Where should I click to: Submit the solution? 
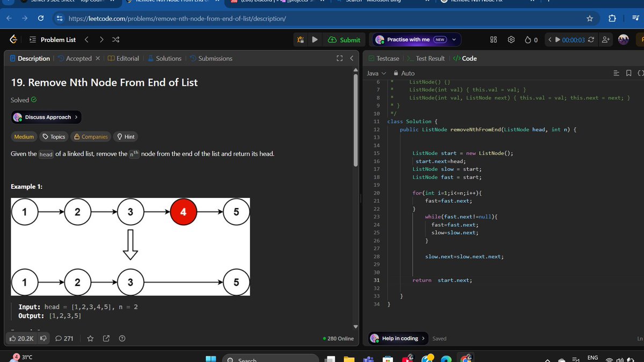pos(344,40)
